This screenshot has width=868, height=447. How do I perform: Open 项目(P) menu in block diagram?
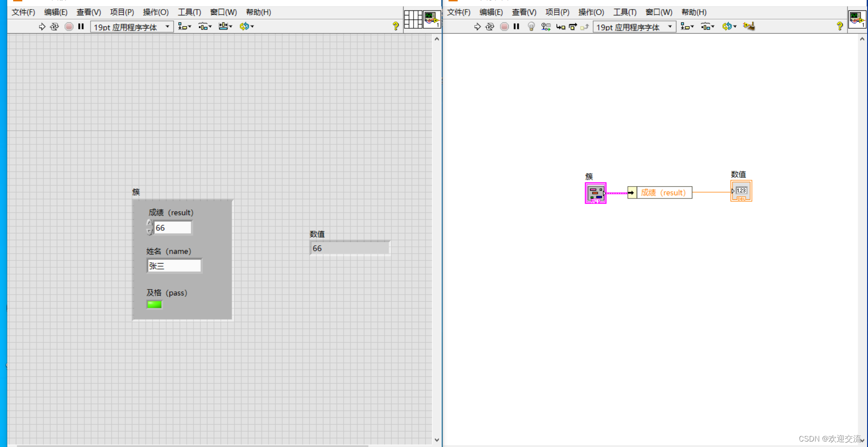(x=557, y=12)
